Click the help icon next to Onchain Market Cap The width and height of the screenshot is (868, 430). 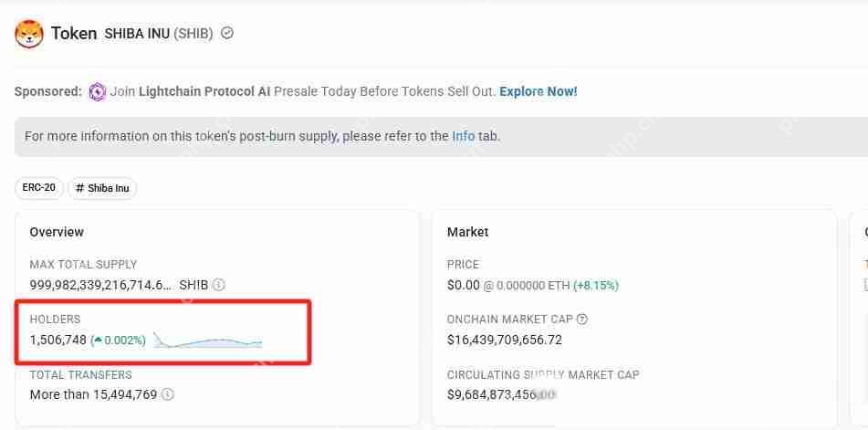[x=582, y=320]
